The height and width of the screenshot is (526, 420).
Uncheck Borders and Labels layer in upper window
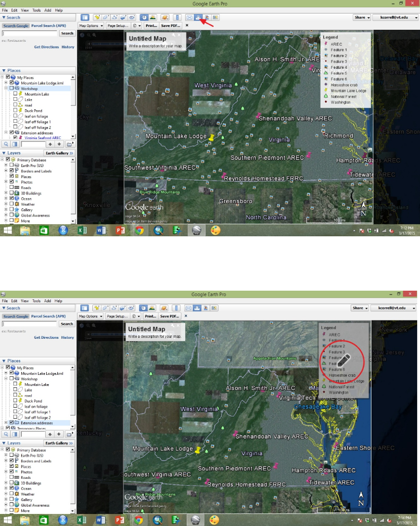[x=12, y=171]
